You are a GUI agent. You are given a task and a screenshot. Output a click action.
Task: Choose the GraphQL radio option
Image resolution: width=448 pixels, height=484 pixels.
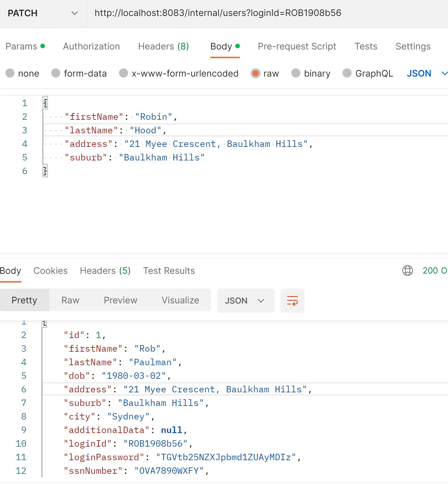click(347, 73)
